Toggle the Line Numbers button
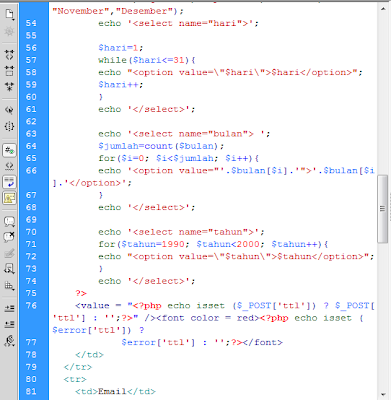Viewport: 391px width, 400px height. point(9,150)
